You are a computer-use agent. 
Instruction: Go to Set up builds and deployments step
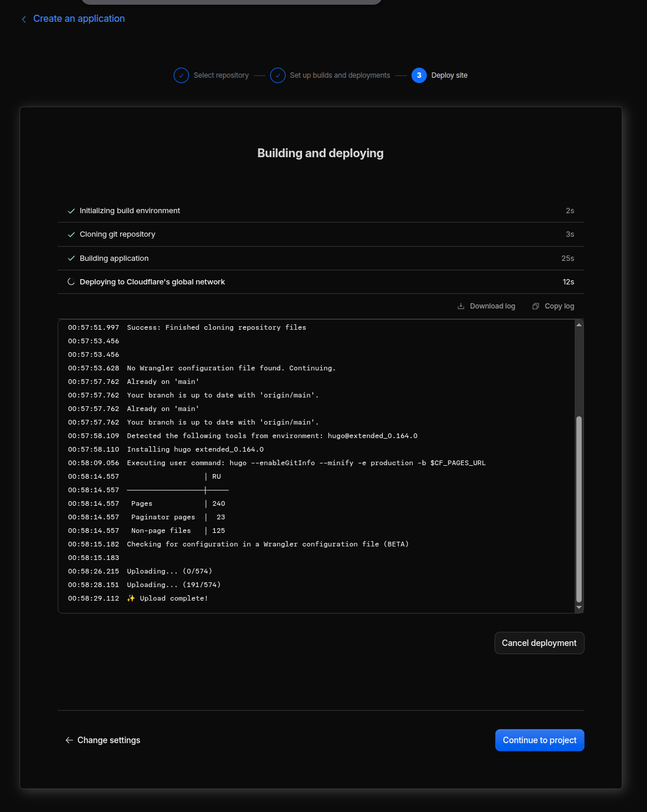[340, 75]
